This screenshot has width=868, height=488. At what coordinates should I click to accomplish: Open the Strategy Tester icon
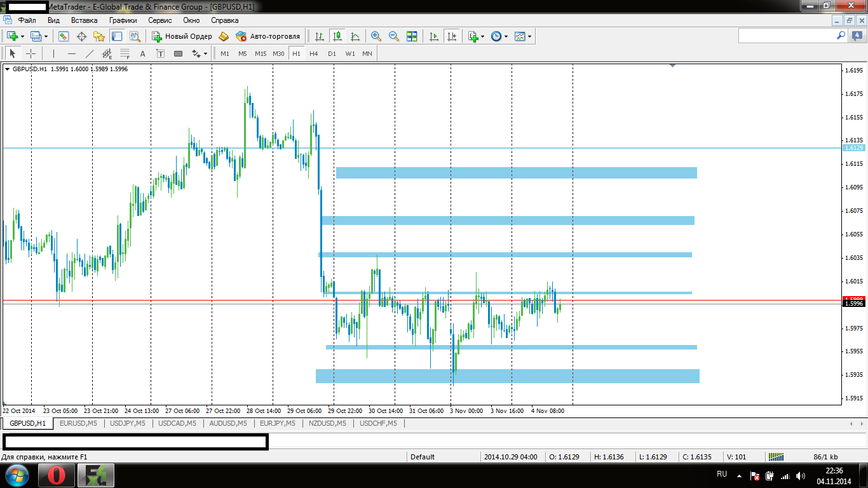tap(135, 36)
